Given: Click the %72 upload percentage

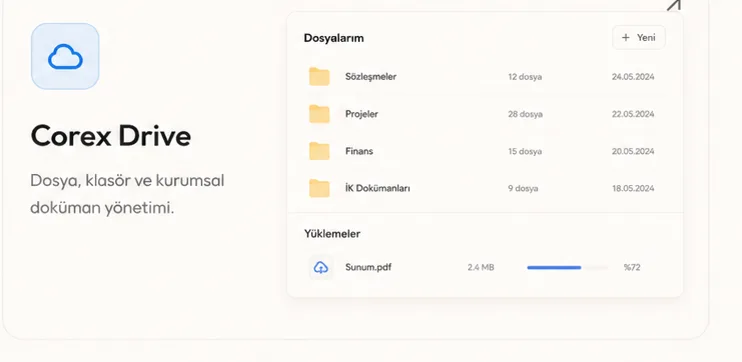Looking at the screenshot, I should click(x=632, y=267).
